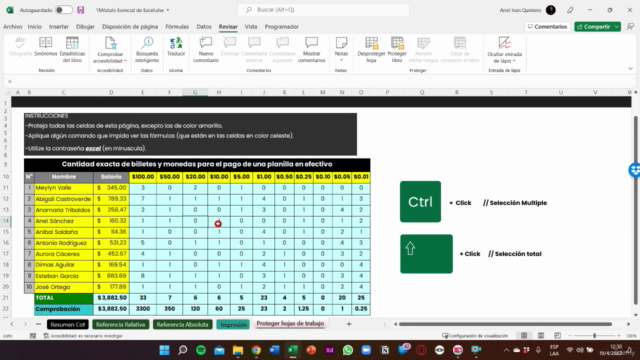Click Ocultar entrada de lápiz
Viewport: 640px width, 360px height.
(504, 49)
